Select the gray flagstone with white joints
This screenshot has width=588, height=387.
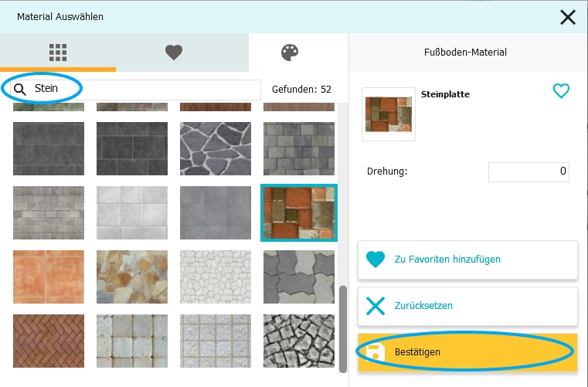tap(216, 148)
